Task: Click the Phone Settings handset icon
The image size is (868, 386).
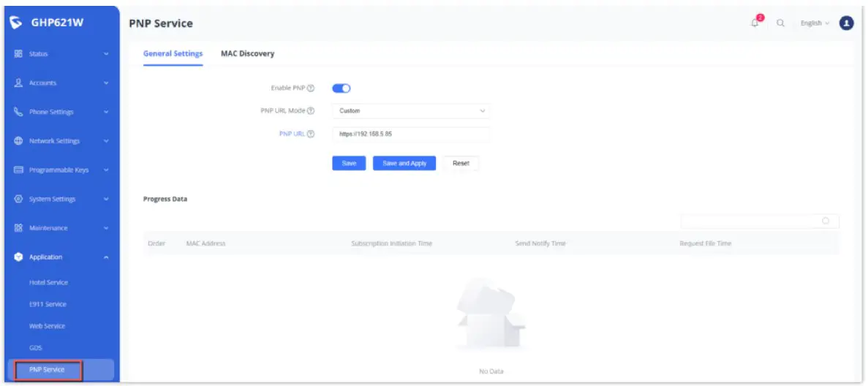Action: click(x=18, y=112)
